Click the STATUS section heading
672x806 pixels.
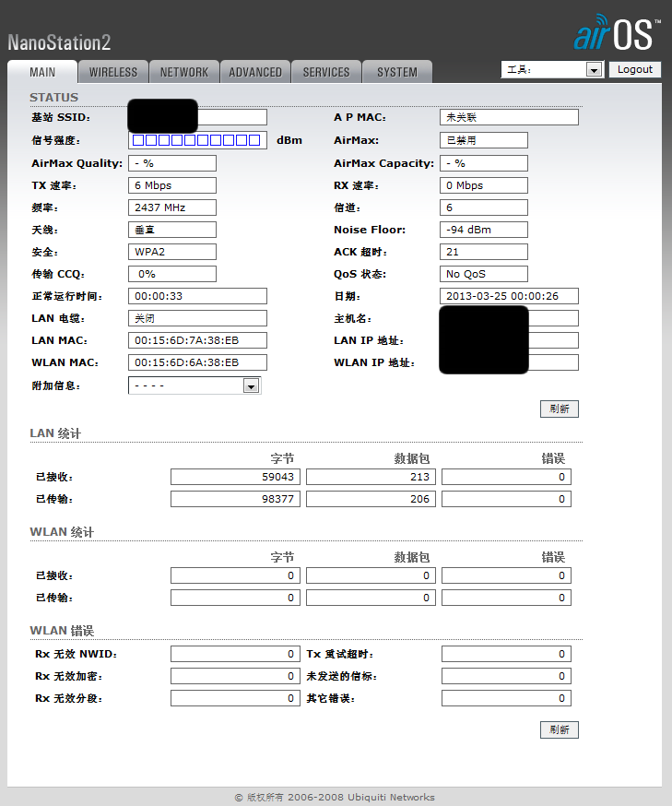[x=54, y=97]
